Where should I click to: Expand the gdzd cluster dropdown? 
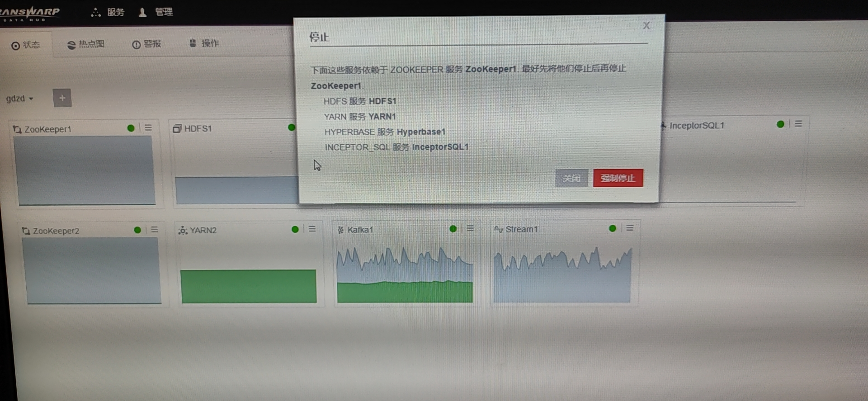[20, 99]
